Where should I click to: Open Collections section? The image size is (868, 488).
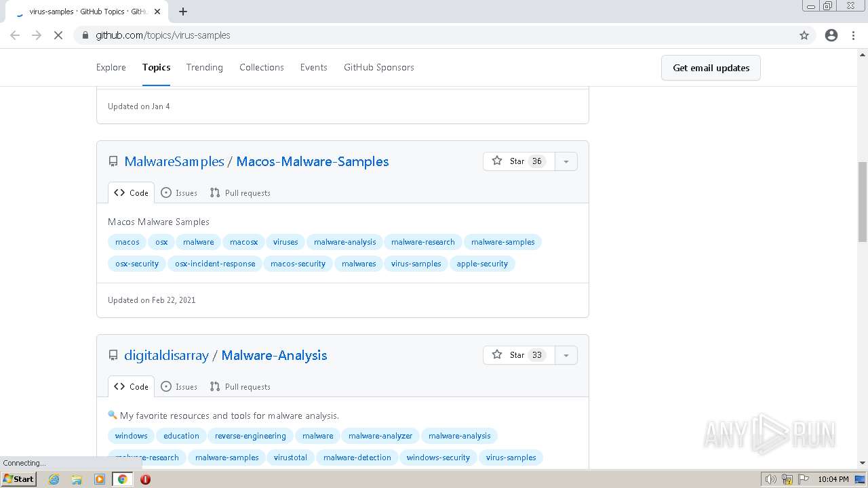(262, 67)
